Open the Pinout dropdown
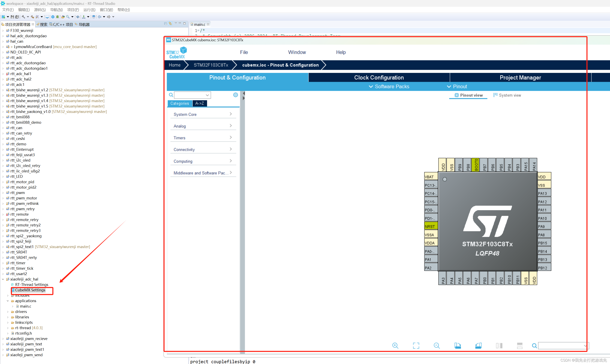Screen dimensions: 610x364 [x=457, y=86]
